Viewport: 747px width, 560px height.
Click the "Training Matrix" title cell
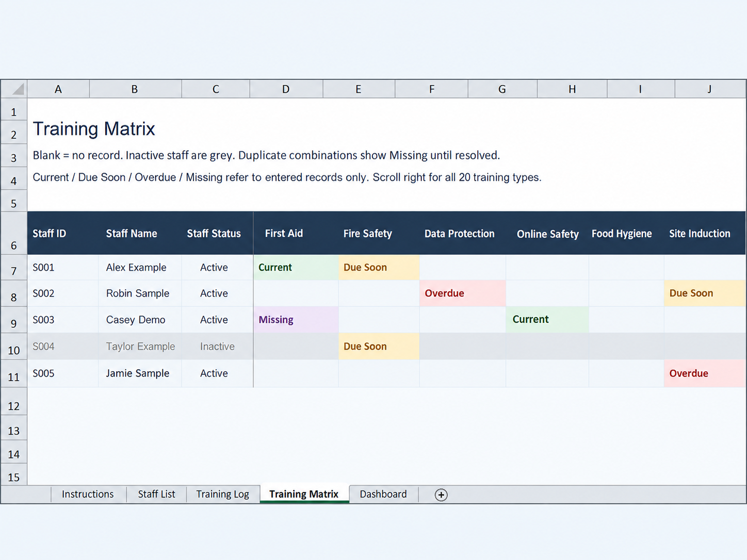click(x=94, y=128)
